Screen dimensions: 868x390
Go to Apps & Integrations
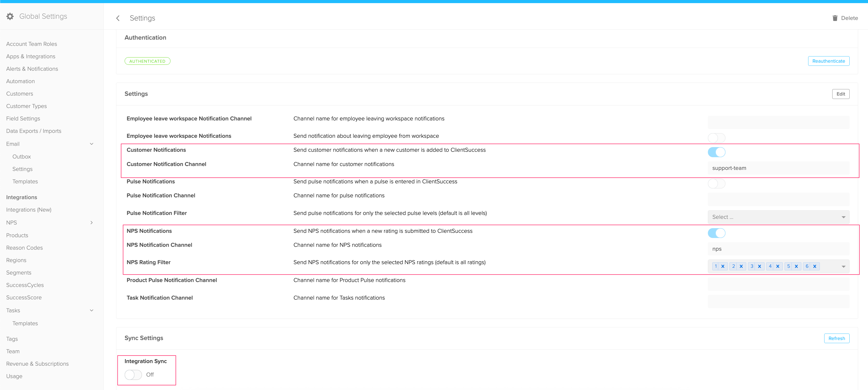(31, 56)
